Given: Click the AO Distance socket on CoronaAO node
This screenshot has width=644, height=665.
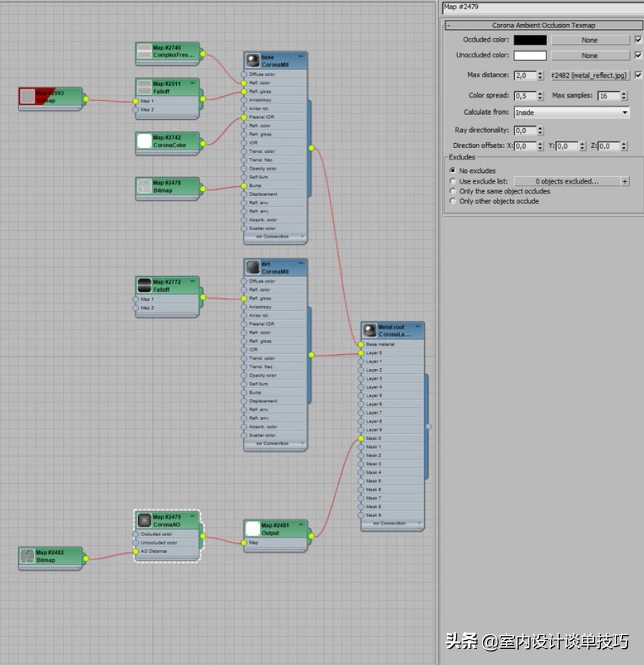Looking at the screenshot, I should click(136, 552).
